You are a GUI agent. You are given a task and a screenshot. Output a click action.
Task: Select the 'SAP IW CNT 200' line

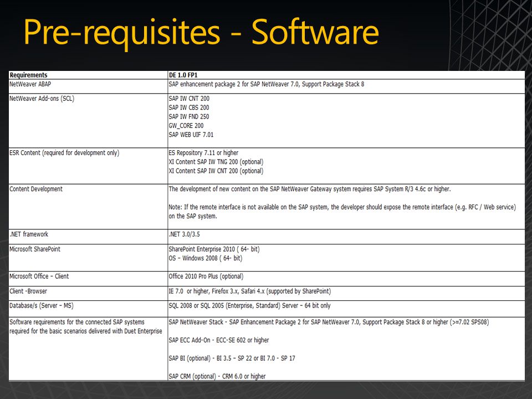(x=189, y=99)
